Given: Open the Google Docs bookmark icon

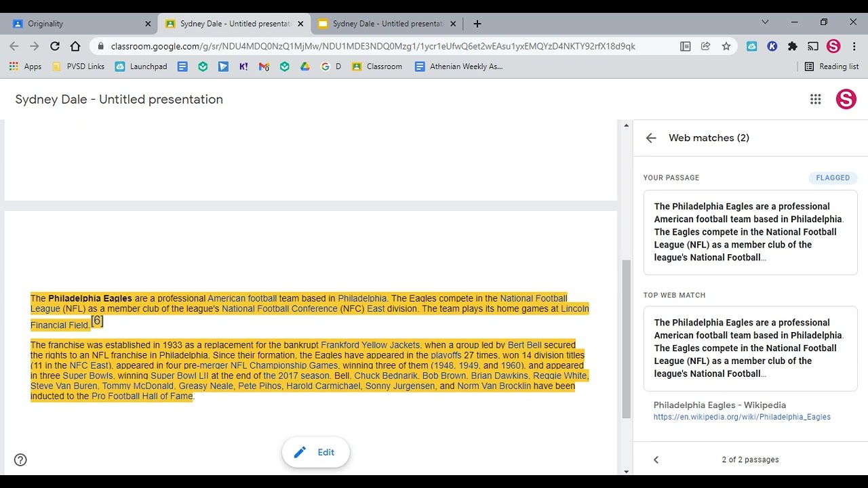Looking at the screenshot, I should pos(182,66).
